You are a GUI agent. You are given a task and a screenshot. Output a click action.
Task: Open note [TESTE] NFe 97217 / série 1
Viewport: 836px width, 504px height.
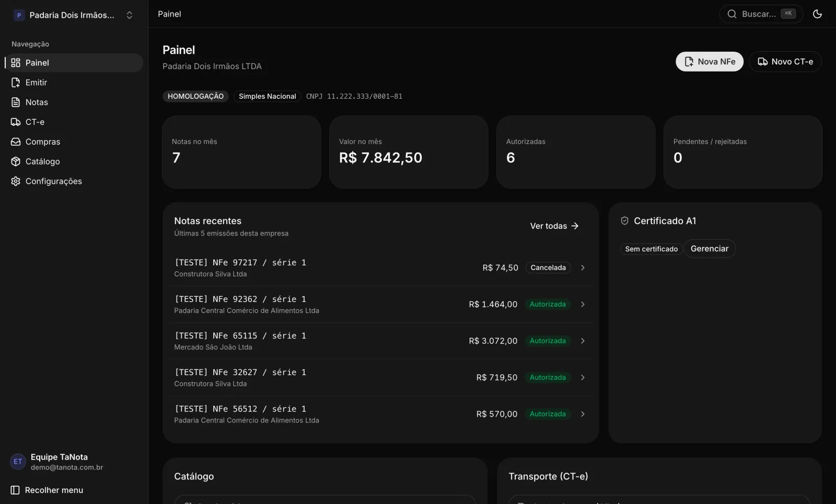(x=380, y=268)
